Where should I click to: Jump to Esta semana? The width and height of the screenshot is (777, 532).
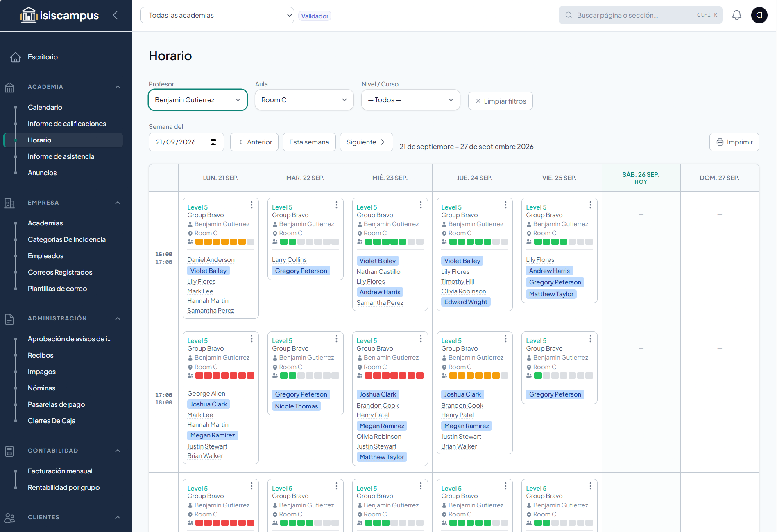tap(309, 142)
